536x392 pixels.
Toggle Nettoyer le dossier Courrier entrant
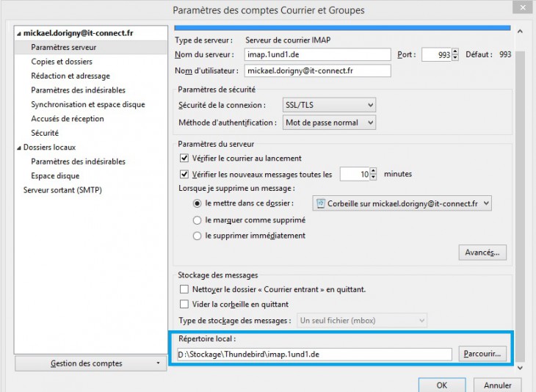184,289
